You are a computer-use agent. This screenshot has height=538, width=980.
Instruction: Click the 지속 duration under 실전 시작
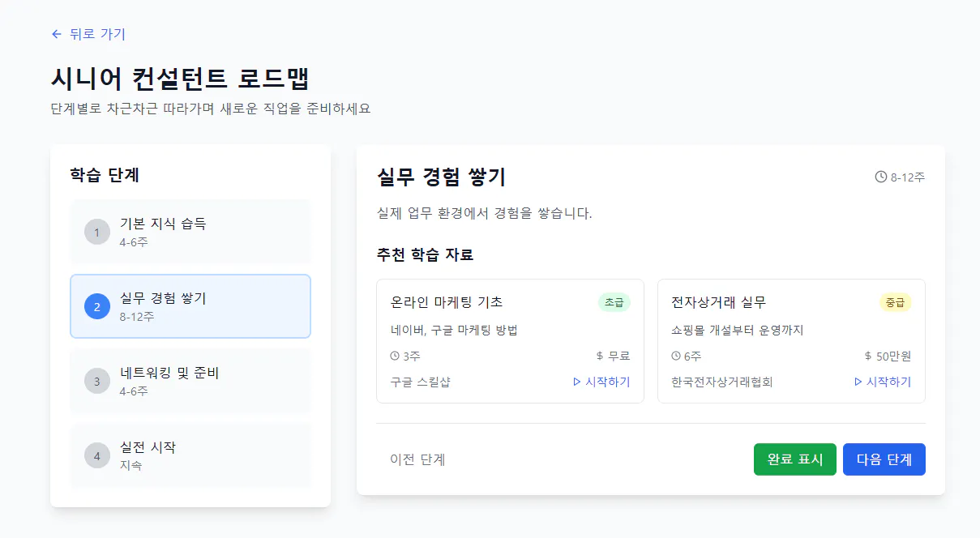coord(131,466)
